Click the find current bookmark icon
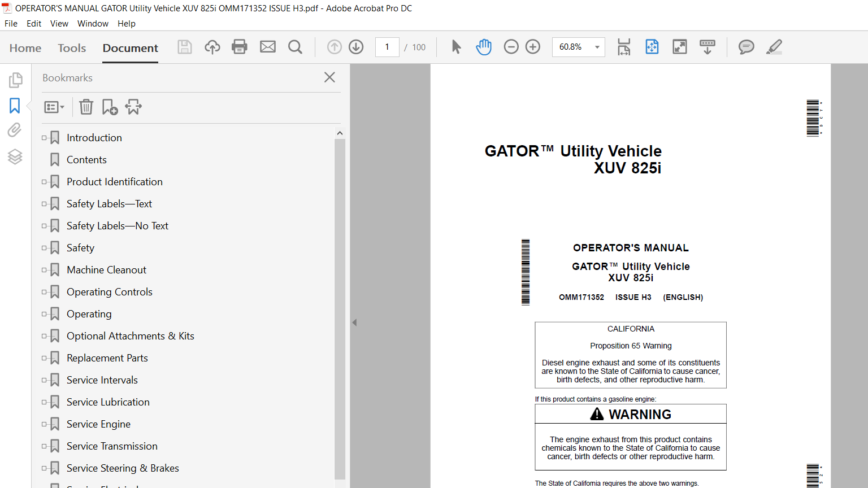 click(x=133, y=107)
